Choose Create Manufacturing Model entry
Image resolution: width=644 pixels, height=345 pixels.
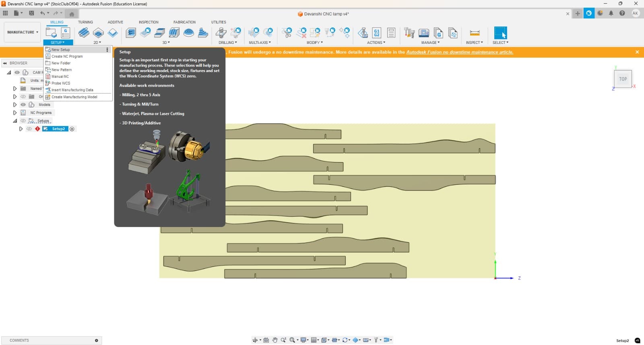point(77,97)
